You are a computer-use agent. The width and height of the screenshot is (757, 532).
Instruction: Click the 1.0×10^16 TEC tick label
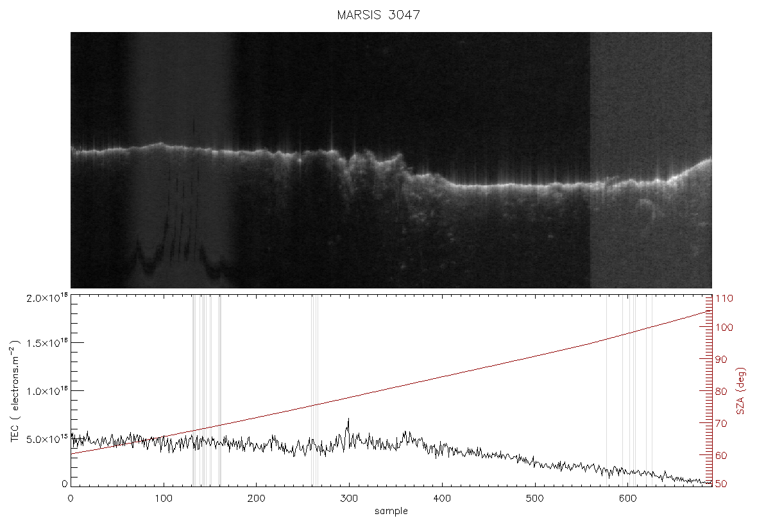[x=47, y=391]
